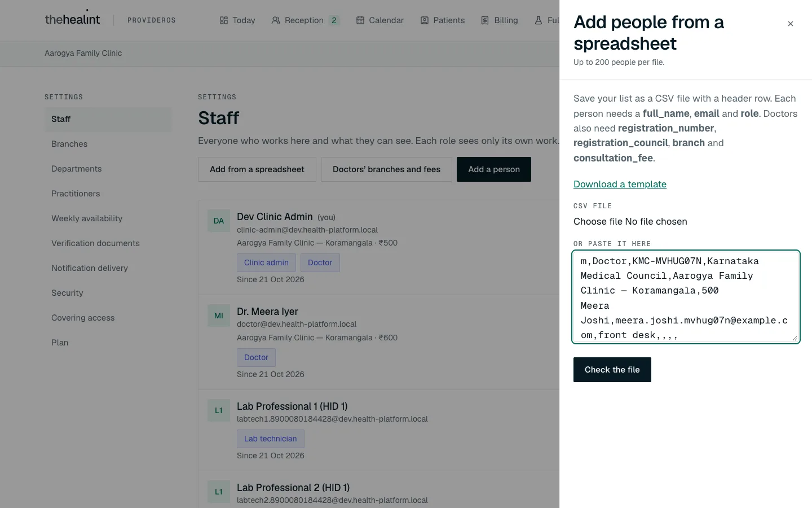Image resolution: width=812 pixels, height=508 pixels.
Task: Click the Clinic admin role tag
Action: pyautogui.click(x=266, y=262)
